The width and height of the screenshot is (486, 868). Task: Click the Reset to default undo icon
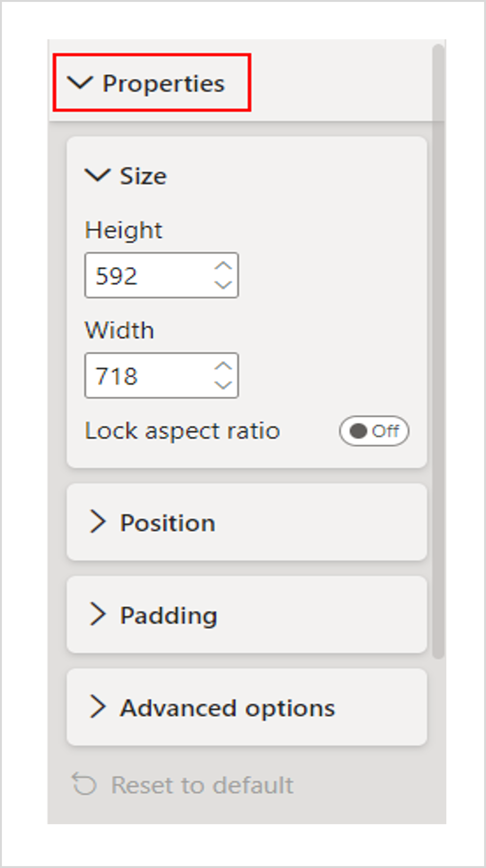click(84, 784)
